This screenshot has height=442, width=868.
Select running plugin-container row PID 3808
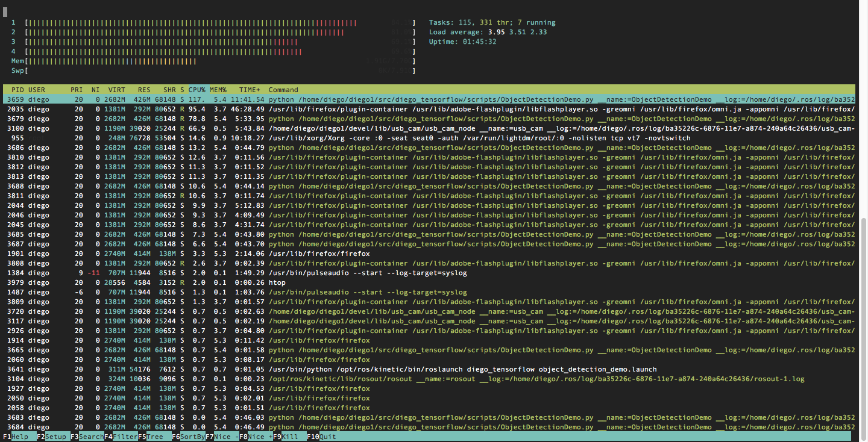[x=429, y=263]
